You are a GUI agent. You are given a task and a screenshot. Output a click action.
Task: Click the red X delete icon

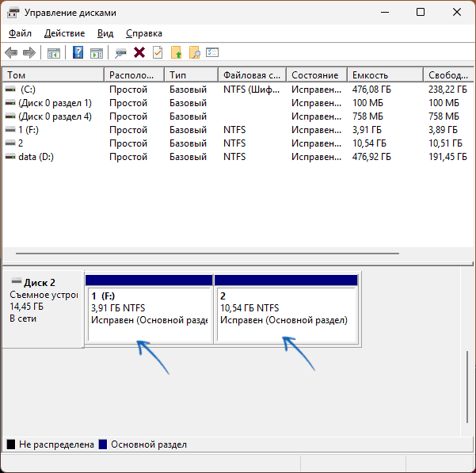coord(139,53)
